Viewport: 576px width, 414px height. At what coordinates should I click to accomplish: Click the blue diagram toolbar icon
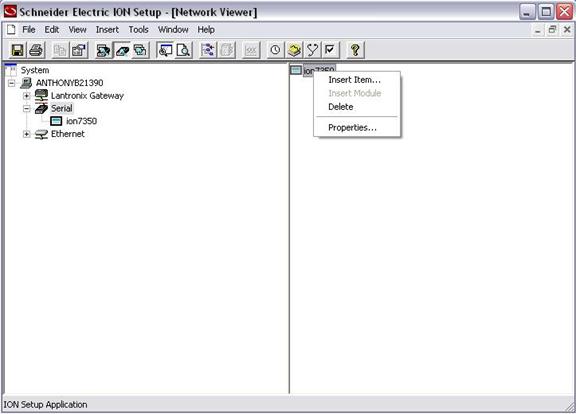208,50
